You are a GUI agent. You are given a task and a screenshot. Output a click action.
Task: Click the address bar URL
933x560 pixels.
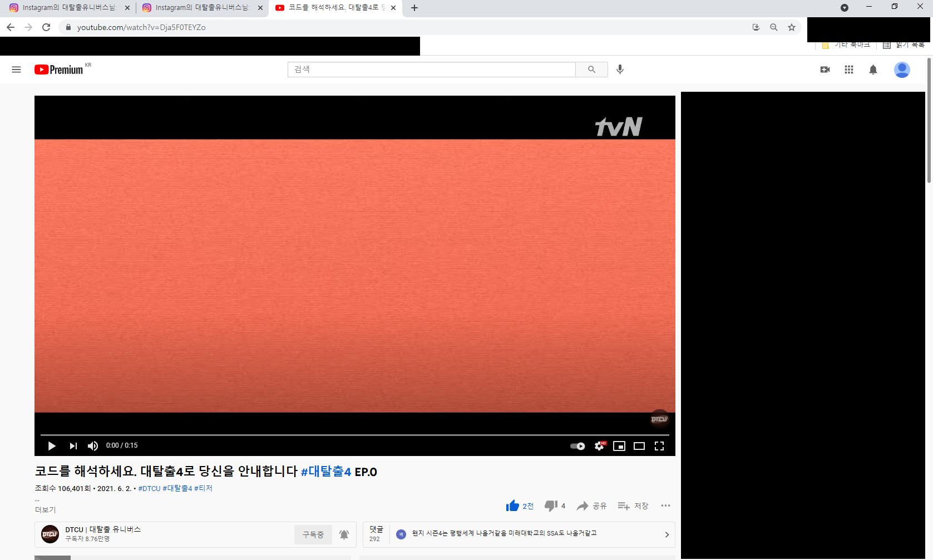(x=141, y=27)
